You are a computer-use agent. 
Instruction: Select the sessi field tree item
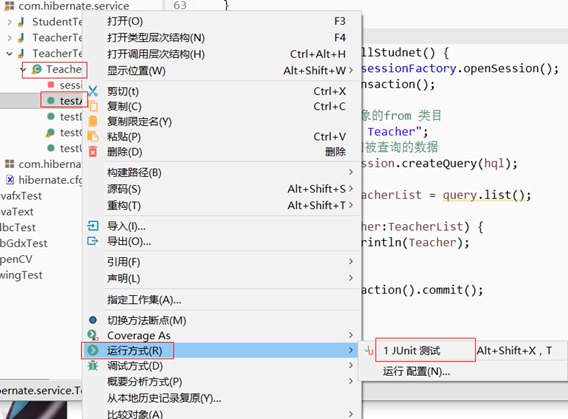(65, 85)
